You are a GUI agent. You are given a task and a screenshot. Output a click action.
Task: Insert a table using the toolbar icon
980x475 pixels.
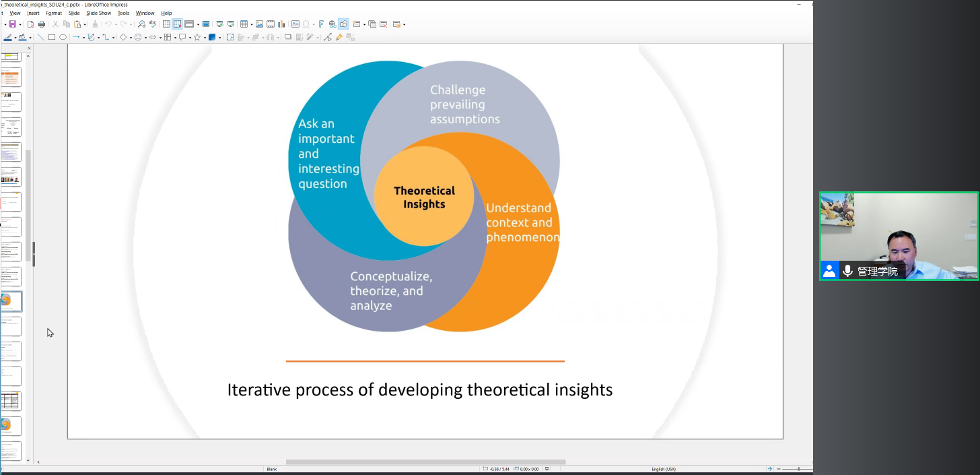pyautogui.click(x=244, y=24)
